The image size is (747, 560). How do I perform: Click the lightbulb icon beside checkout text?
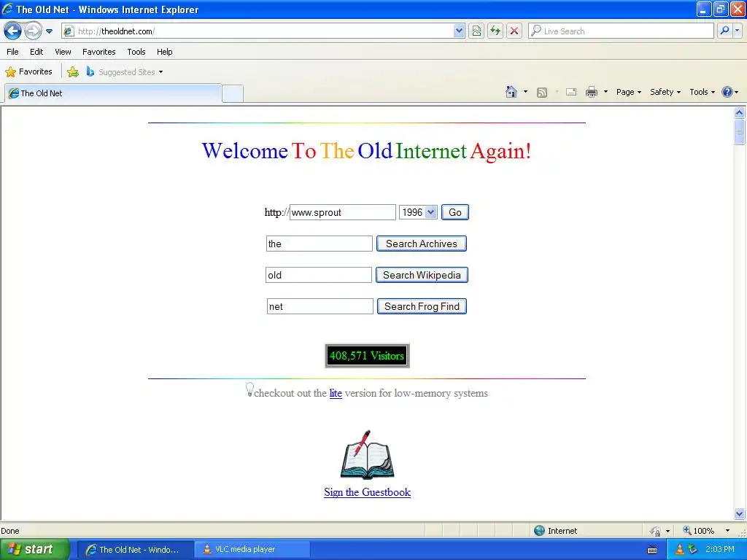tap(249, 389)
